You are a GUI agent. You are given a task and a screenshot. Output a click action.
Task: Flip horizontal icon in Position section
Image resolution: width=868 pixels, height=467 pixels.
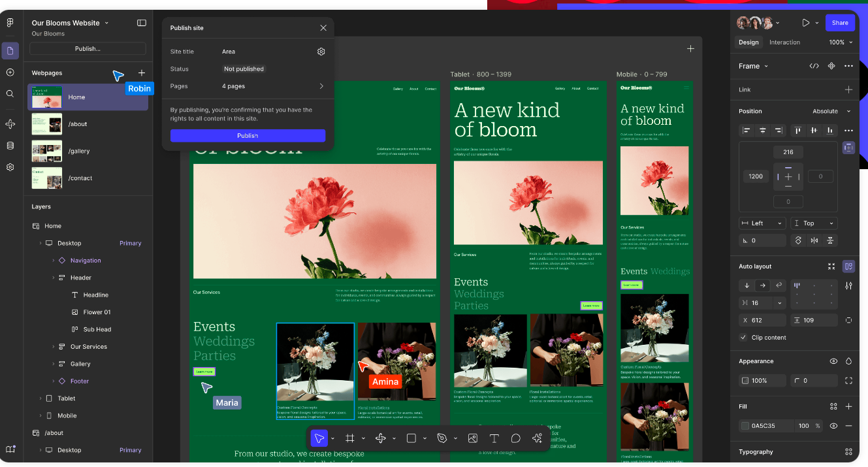814,240
